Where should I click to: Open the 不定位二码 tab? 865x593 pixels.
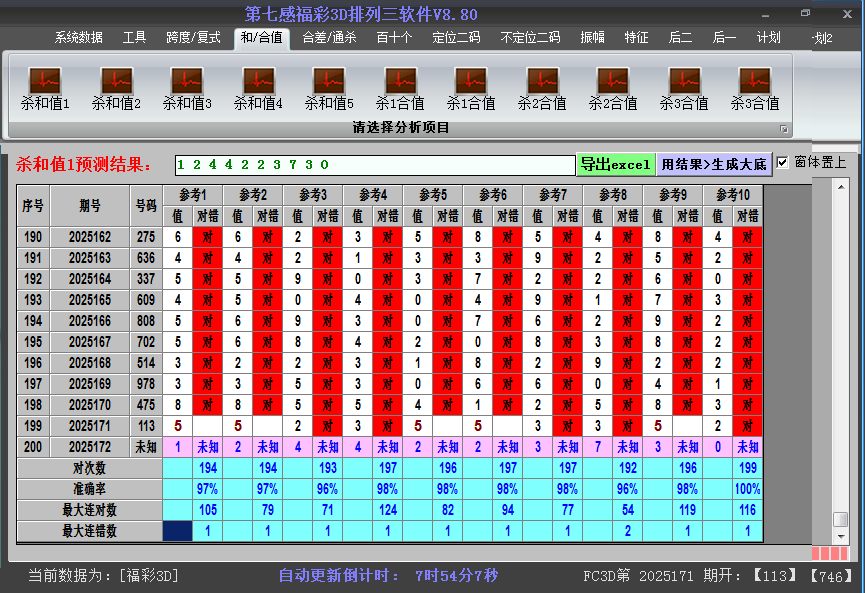[530, 38]
